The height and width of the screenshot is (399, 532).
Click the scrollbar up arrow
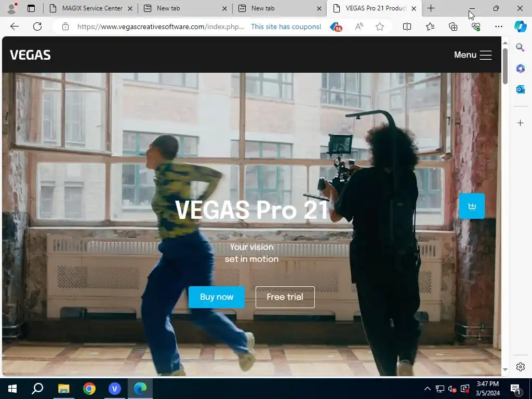pyautogui.click(x=505, y=43)
